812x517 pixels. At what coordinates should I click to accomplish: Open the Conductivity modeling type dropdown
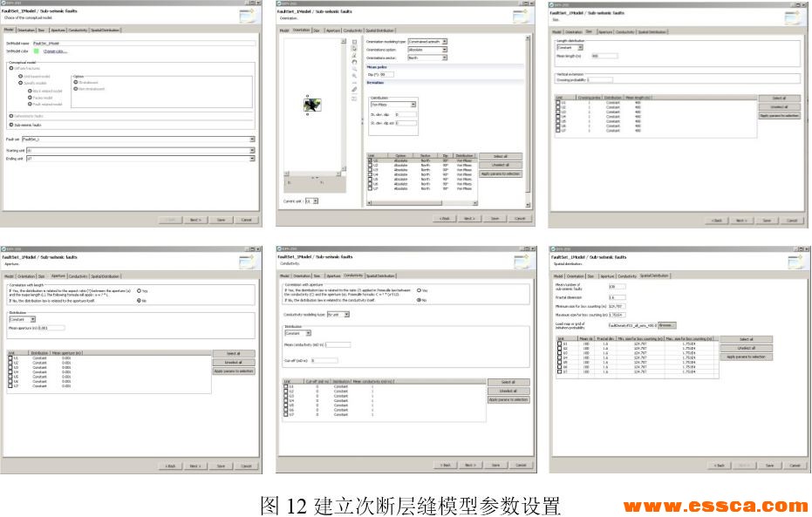pos(346,314)
